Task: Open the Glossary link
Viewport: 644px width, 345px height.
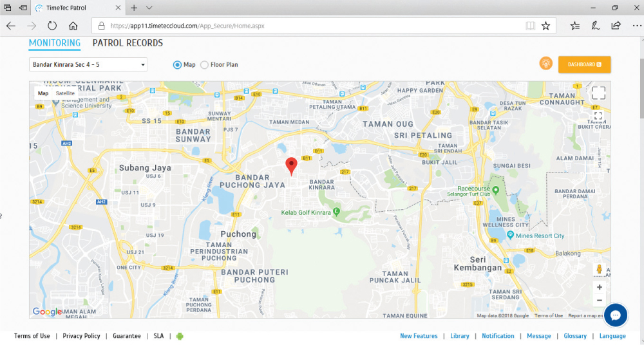Action: point(575,336)
